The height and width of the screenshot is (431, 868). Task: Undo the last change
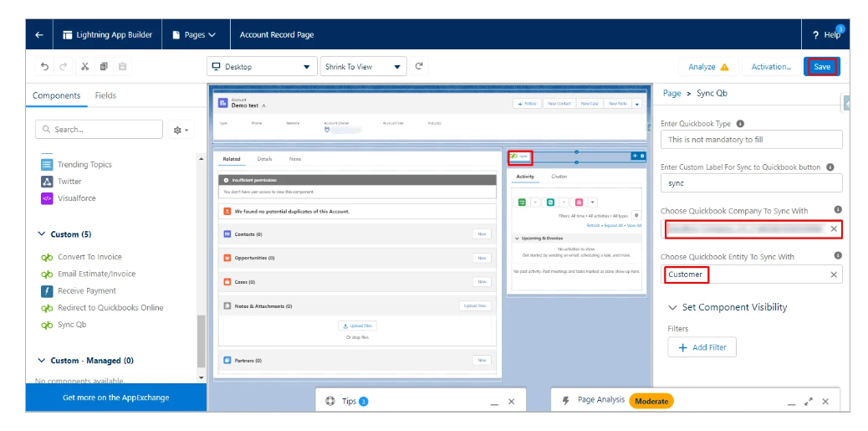pos(45,66)
